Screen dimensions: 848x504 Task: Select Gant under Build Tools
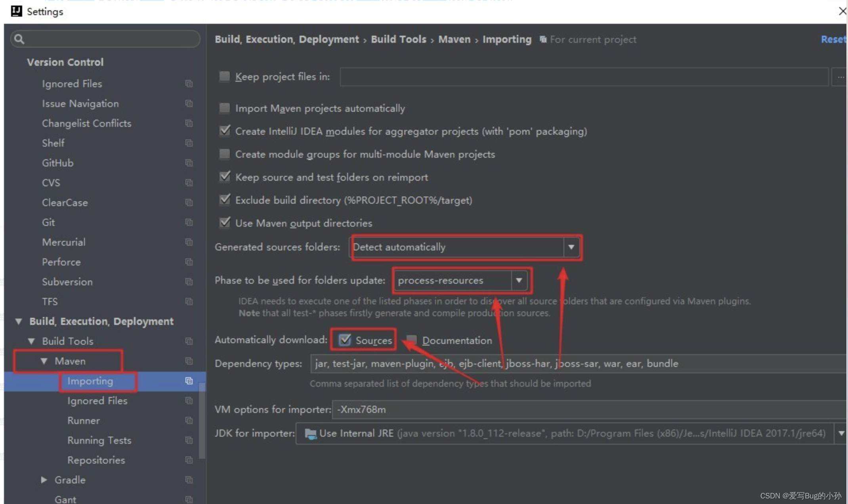(x=65, y=499)
